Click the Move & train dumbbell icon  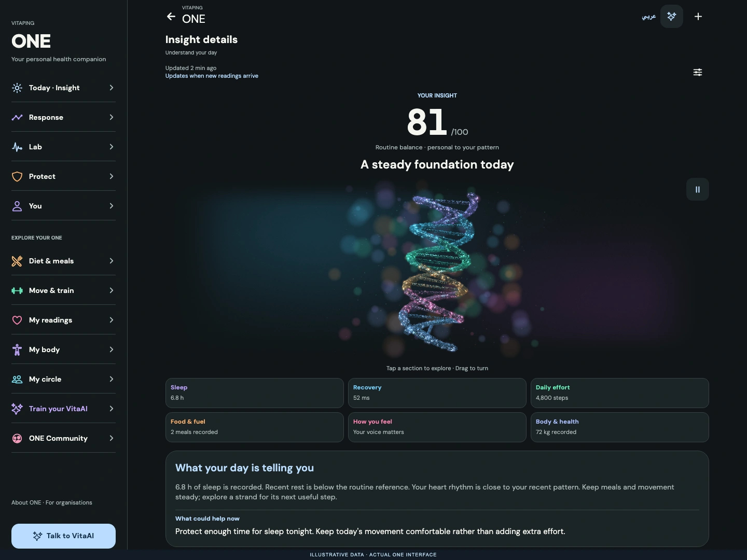[17, 290]
